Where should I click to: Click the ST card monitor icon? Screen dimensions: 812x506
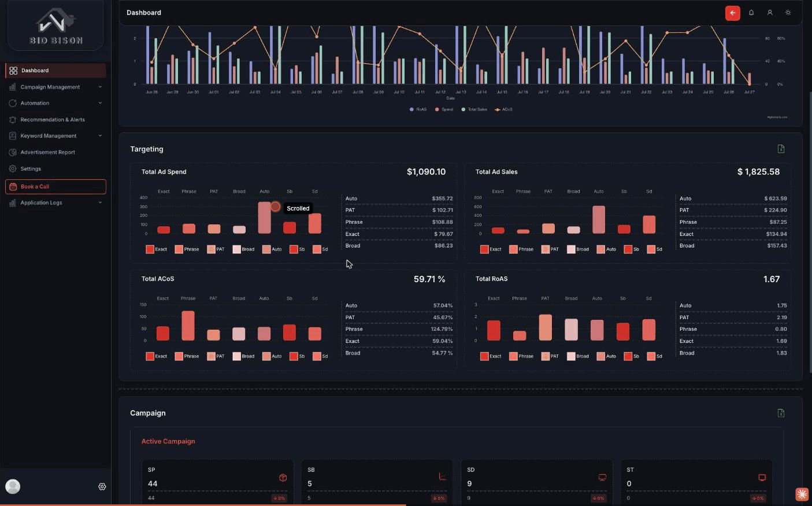[762, 478]
